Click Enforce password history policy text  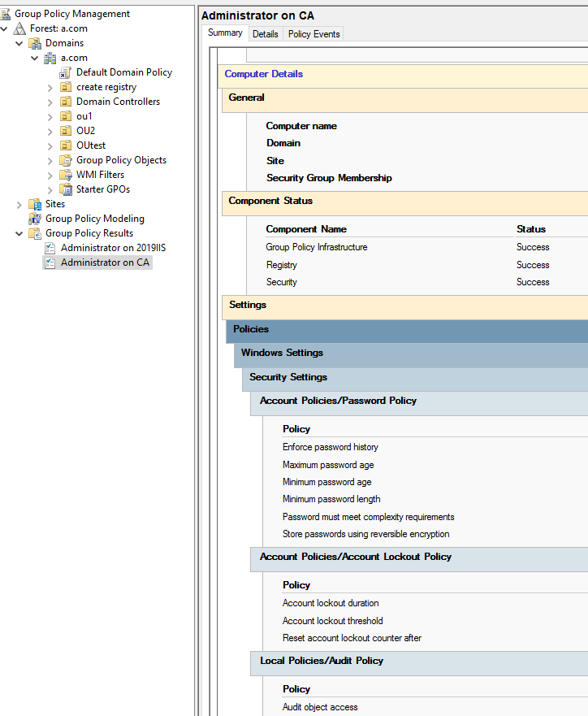click(331, 447)
